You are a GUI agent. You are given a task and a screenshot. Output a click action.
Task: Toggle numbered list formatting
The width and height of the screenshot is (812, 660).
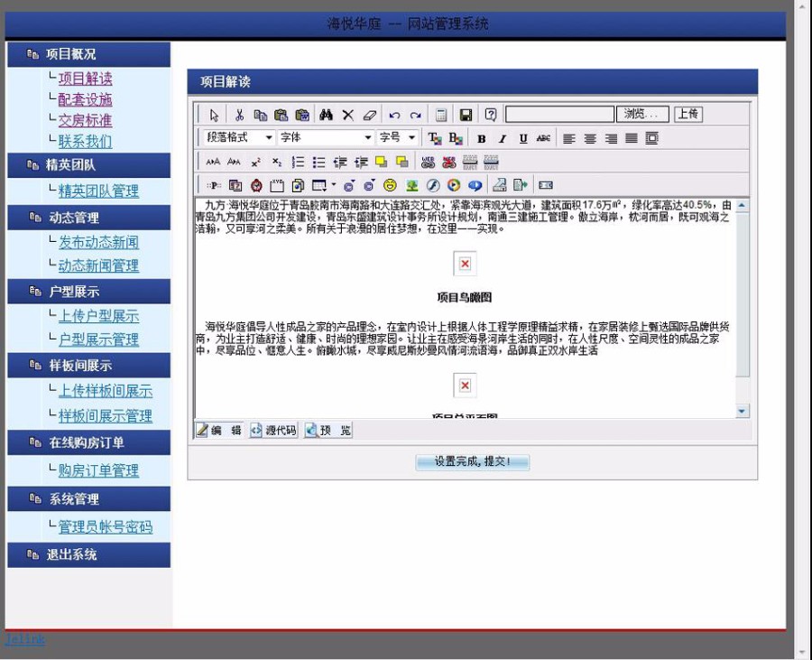(x=299, y=163)
